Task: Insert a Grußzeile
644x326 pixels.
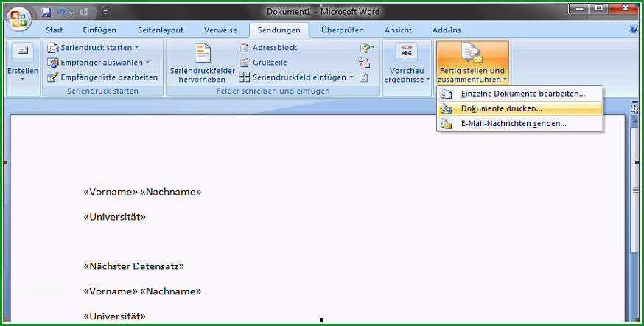Action: 264,63
